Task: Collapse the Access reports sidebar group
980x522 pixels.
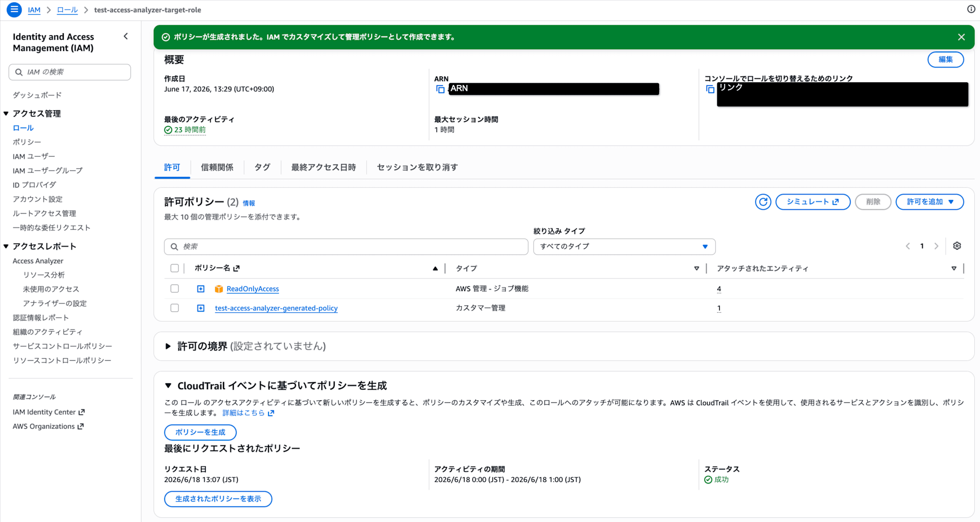Action: pos(6,247)
